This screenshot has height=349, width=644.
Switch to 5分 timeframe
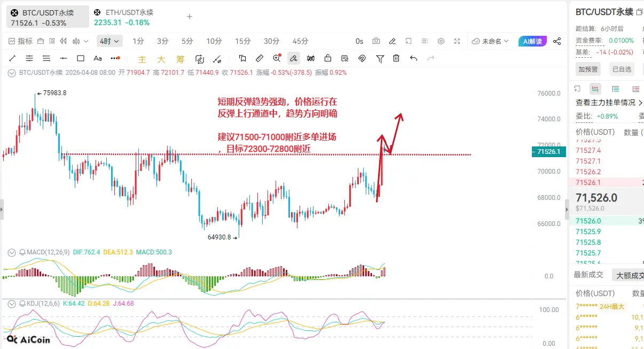point(187,41)
